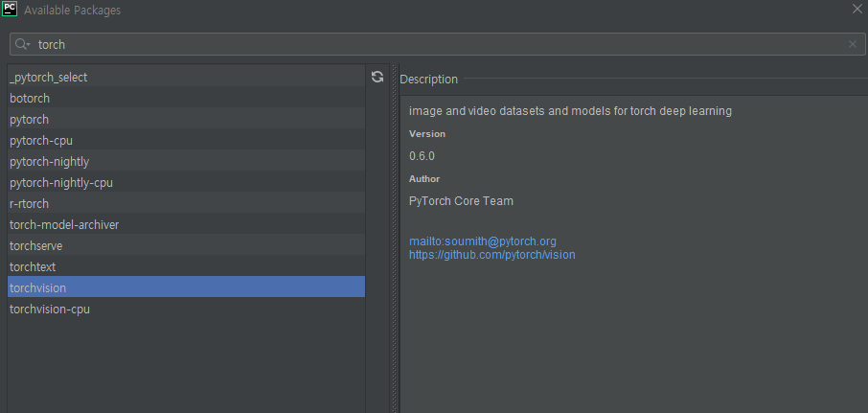Select the torchtext package
Image resolution: width=868 pixels, height=413 pixels.
point(186,266)
